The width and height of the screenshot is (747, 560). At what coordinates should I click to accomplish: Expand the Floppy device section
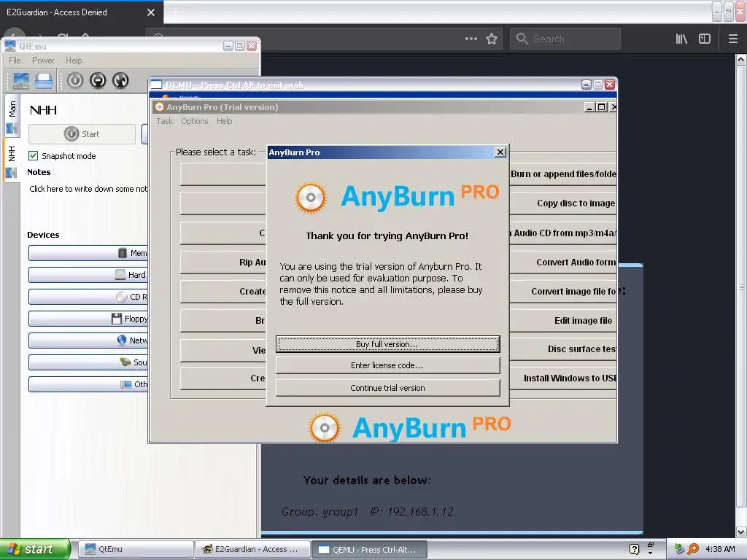tap(88, 319)
